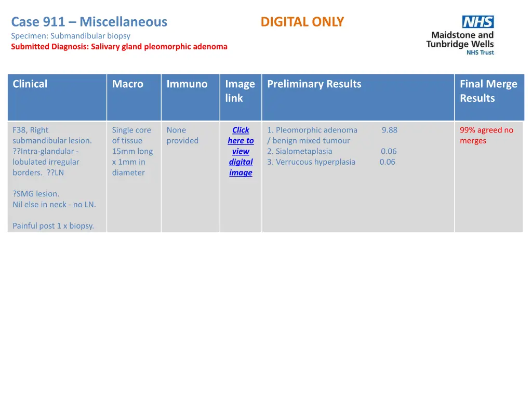Click the Submitted Diagnosis red text
The width and height of the screenshot is (532, 399).
119,46
